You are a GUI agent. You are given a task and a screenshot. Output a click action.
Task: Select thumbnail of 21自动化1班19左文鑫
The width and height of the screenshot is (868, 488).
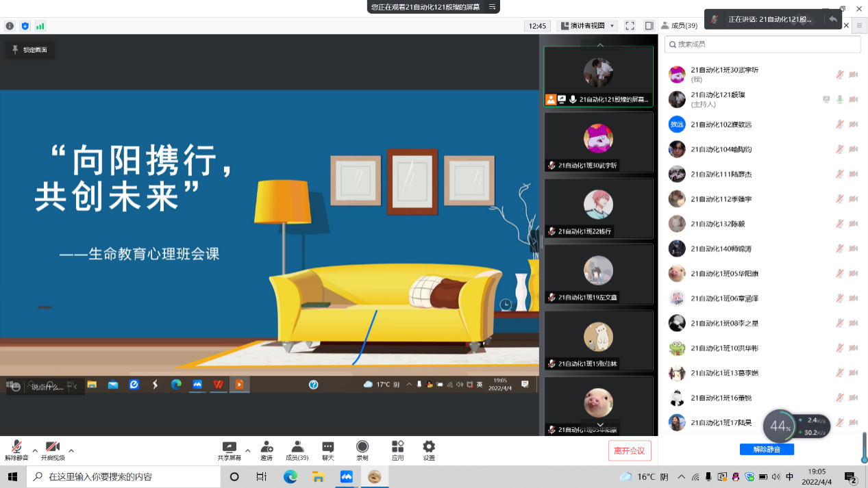(599, 275)
